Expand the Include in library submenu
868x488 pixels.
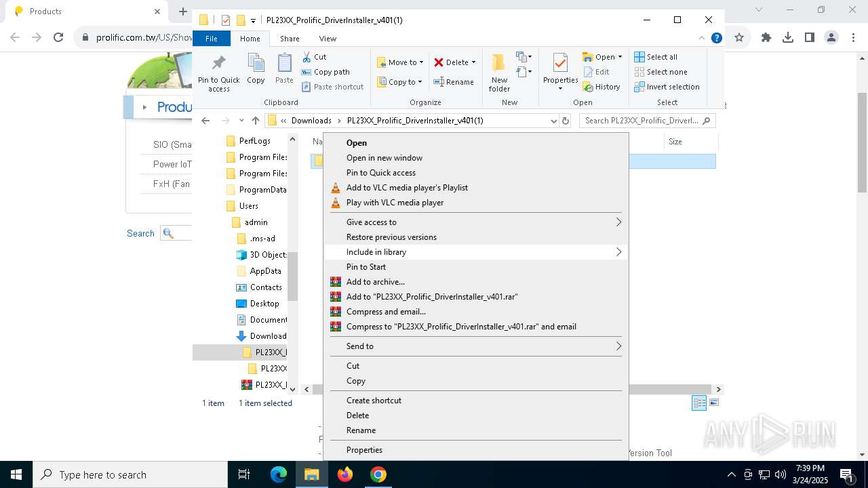coord(476,252)
